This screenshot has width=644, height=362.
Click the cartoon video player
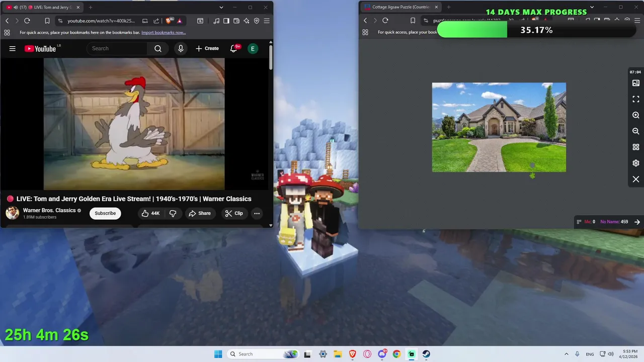point(134,124)
